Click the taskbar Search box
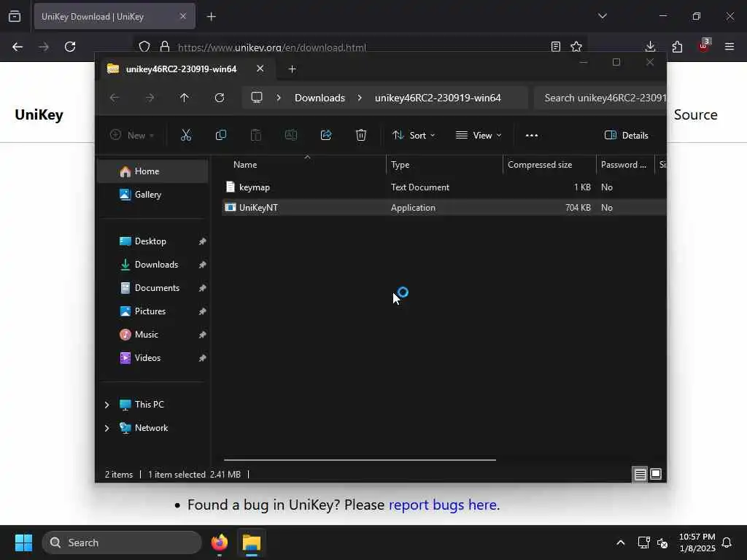Image resolution: width=747 pixels, height=560 pixels. [x=122, y=542]
